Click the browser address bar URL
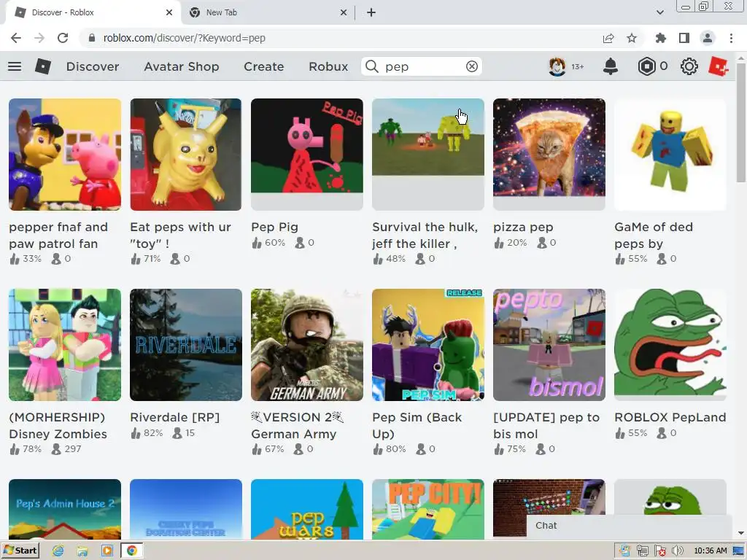Image resolution: width=747 pixels, height=560 pixels. click(x=184, y=38)
